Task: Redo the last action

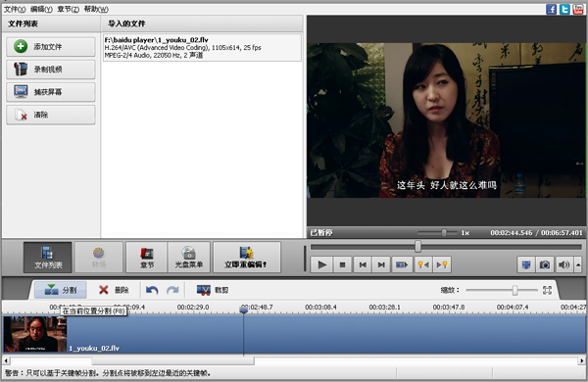Action: (172, 290)
